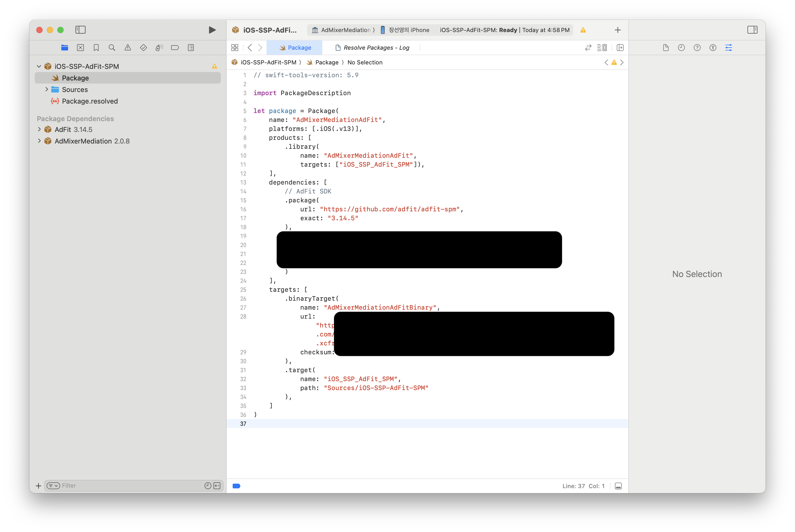795x532 pixels.
Task: Expand the AdMixerMediation 2.0.8 dependency
Action: tap(39, 141)
